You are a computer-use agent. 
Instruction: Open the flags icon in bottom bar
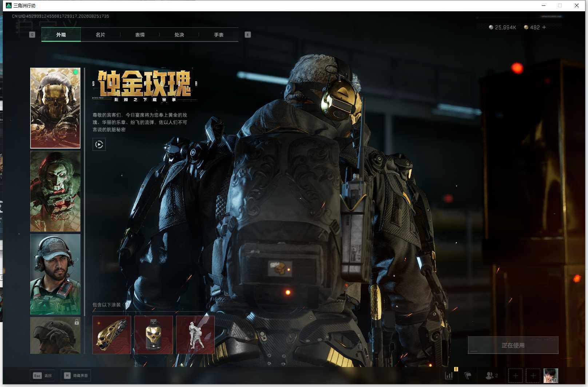coord(468,375)
